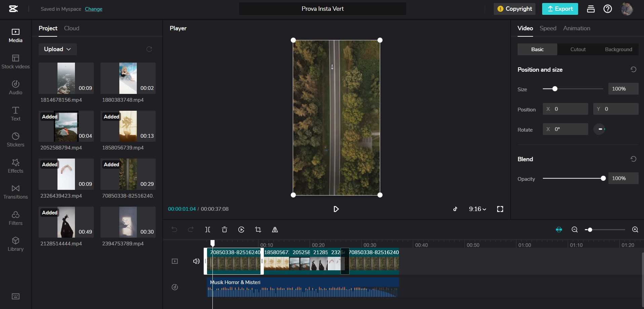This screenshot has height=309, width=644.
Task: Click the Rotate degrees field
Action: click(x=565, y=129)
